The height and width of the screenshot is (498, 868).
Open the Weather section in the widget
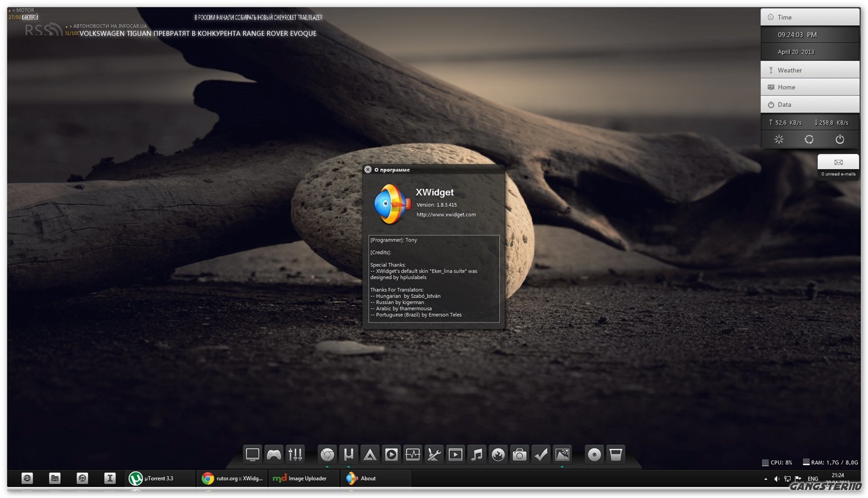[x=810, y=70]
